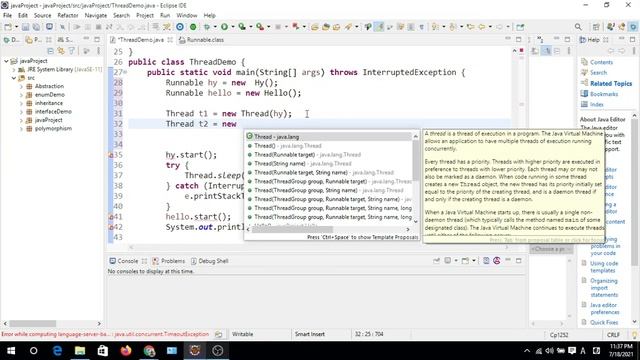
Task: Open the Bookmarks link in Help
Action: (604, 94)
